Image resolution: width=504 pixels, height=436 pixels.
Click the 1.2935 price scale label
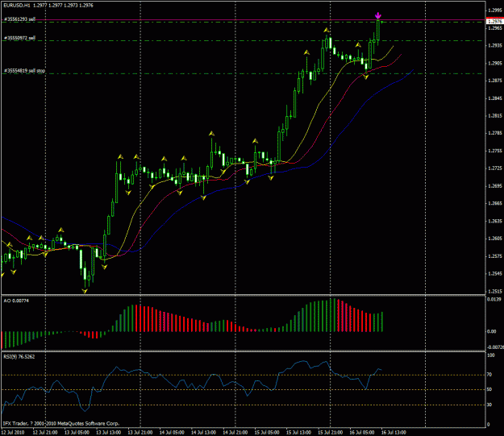[494, 45]
